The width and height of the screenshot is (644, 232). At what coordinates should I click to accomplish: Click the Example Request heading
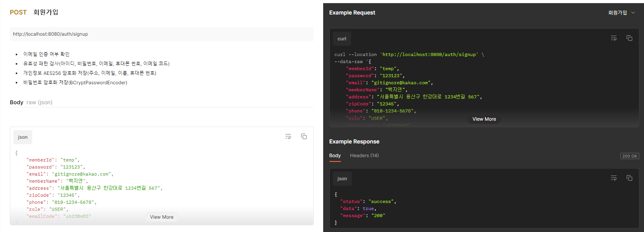pyautogui.click(x=352, y=13)
